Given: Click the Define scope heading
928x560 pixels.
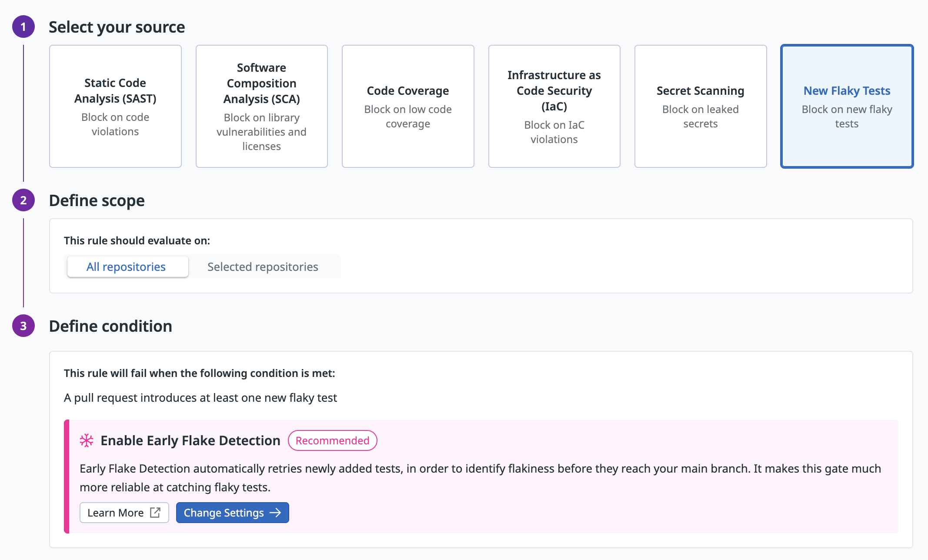Looking at the screenshot, I should [x=97, y=200].
